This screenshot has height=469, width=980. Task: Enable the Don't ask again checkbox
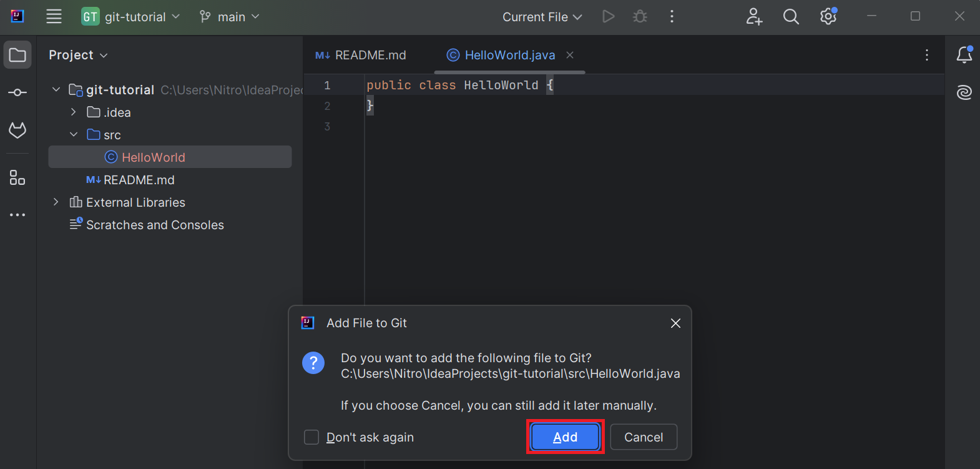point(311,437)
